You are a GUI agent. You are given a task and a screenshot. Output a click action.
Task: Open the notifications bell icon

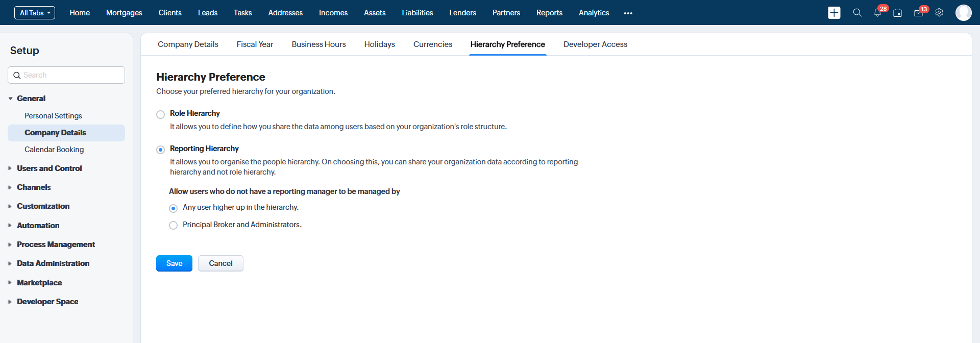pyautogui.click(x=877, y=13)
